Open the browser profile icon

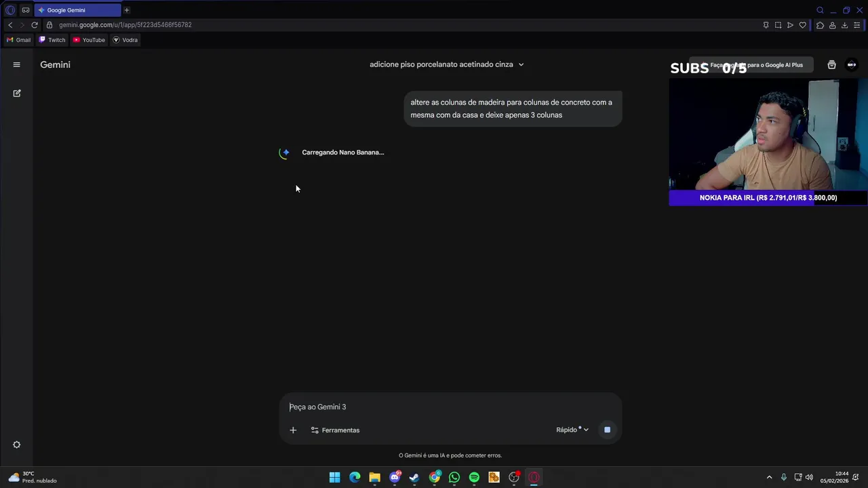(x=832, y=25)
